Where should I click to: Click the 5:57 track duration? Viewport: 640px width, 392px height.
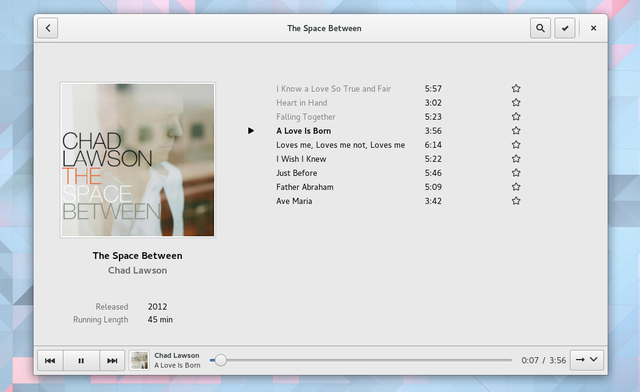click(x=433, y=89)
